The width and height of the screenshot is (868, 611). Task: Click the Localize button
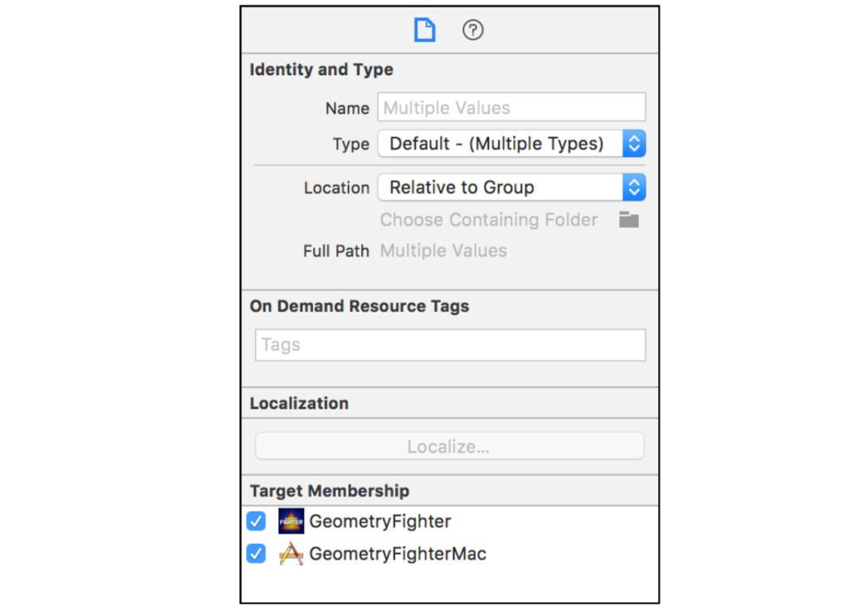point(449,446)
